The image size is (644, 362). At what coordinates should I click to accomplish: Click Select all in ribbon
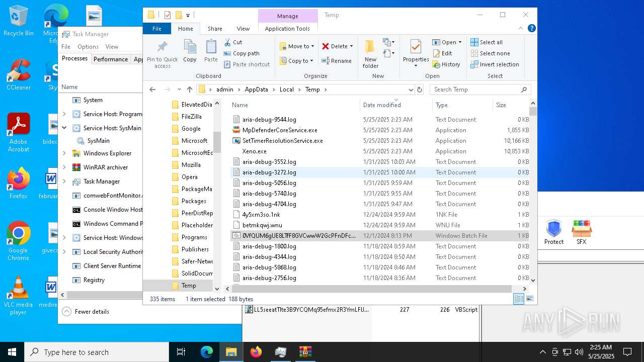pyautogui.click(x=487, y=42)
